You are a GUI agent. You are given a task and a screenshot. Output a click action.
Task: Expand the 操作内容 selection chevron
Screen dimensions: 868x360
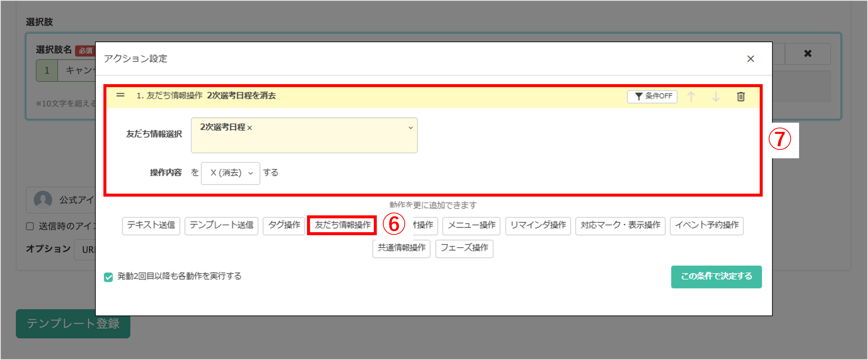point(250,173)
